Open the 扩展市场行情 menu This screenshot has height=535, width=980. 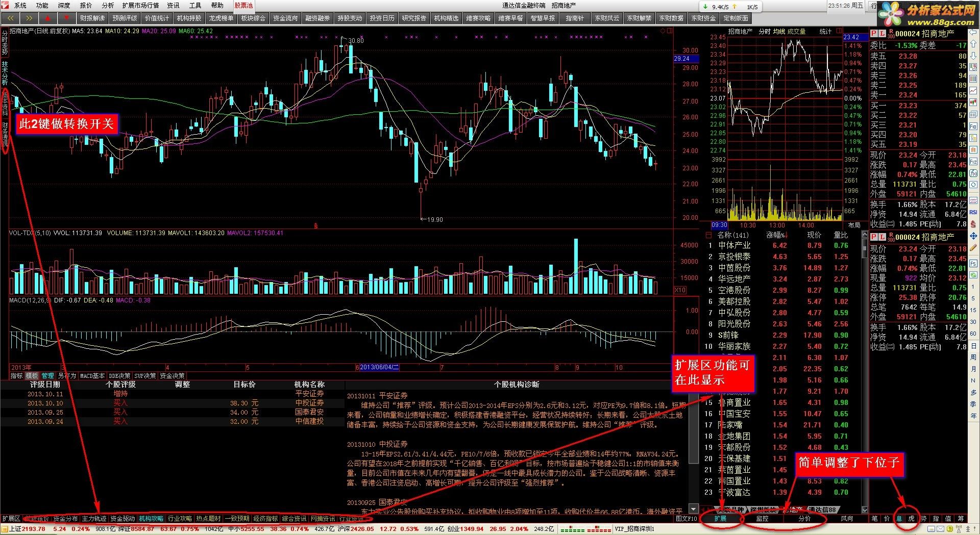[140, 5]
